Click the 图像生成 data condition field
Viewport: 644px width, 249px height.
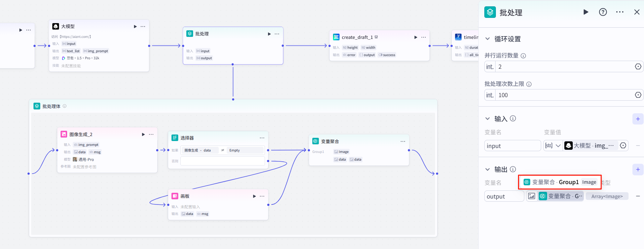tap(200, 150)
